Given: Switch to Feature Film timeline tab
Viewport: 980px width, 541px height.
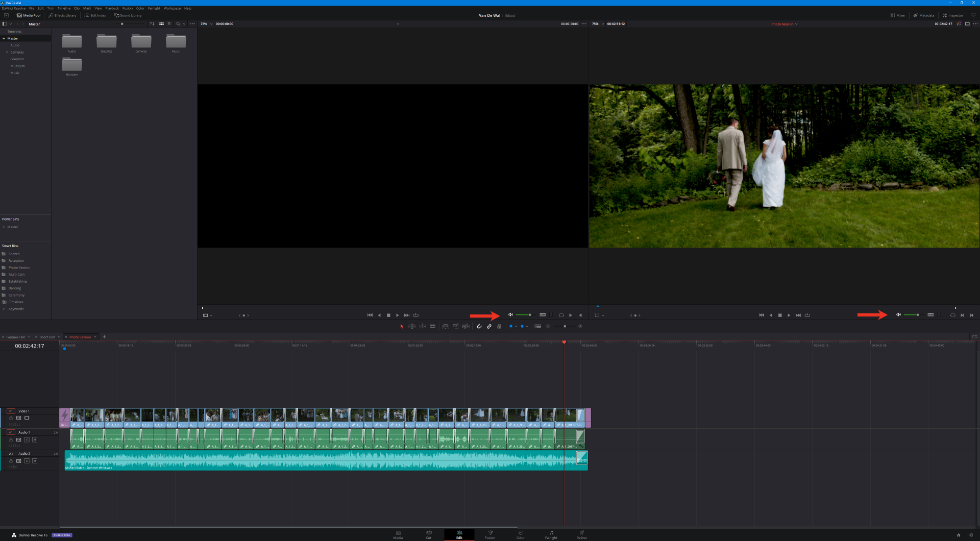Looking at the screenshot, I should click(15, 337).
